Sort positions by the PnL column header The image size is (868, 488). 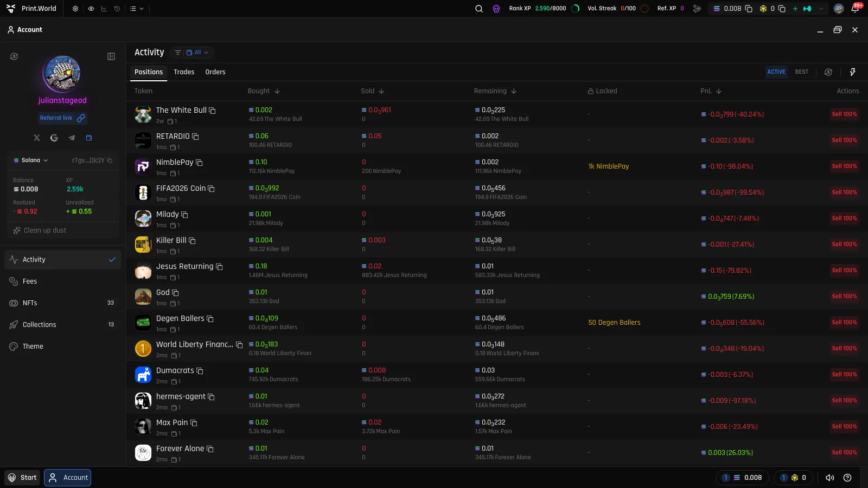coord(711,91)
